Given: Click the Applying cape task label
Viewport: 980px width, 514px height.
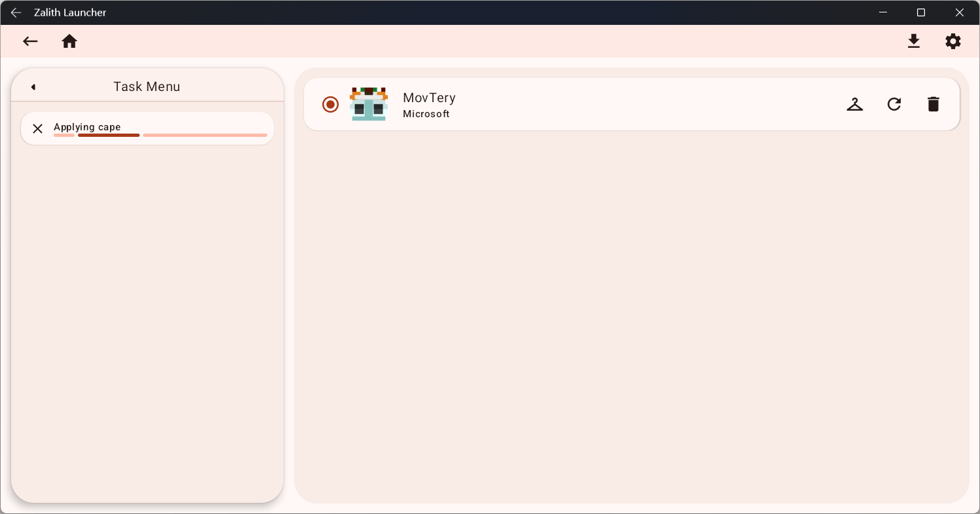Looking at the screenshot, I should tap(87, 127).
